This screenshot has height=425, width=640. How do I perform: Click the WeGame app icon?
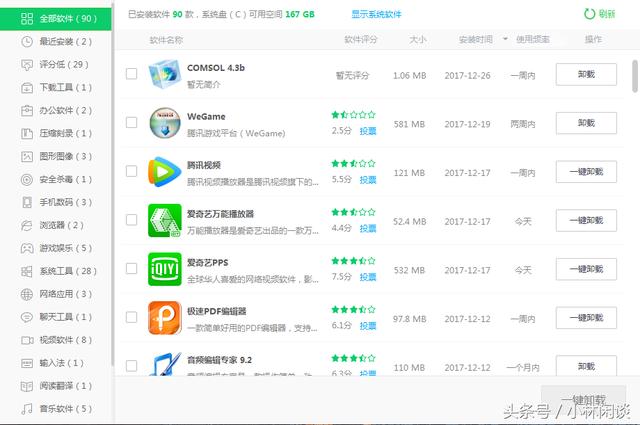164,122
